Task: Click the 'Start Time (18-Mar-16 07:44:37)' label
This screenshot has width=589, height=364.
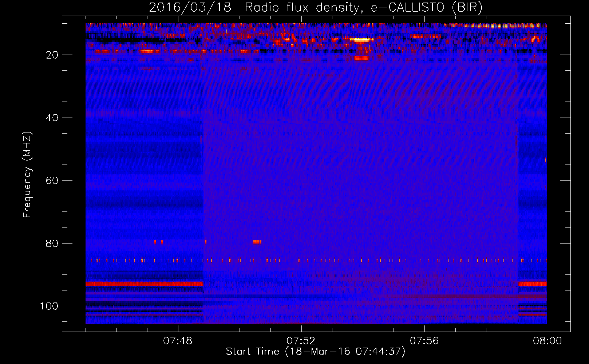Action: (316, 352)
